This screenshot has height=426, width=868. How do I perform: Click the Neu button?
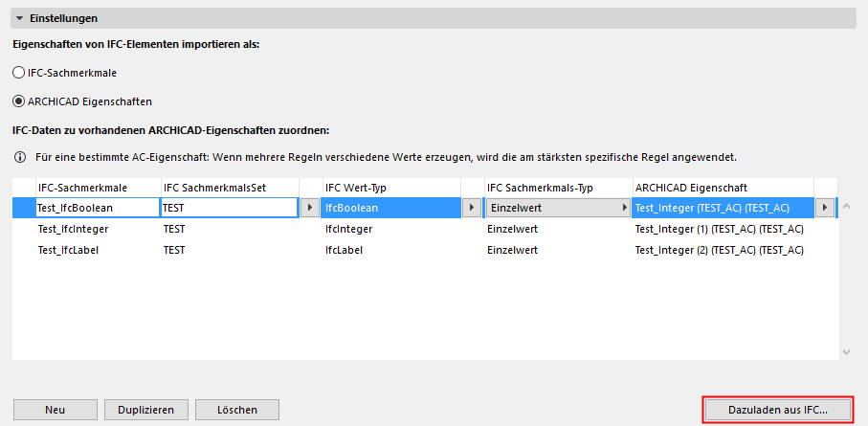(x=55, y=410)
